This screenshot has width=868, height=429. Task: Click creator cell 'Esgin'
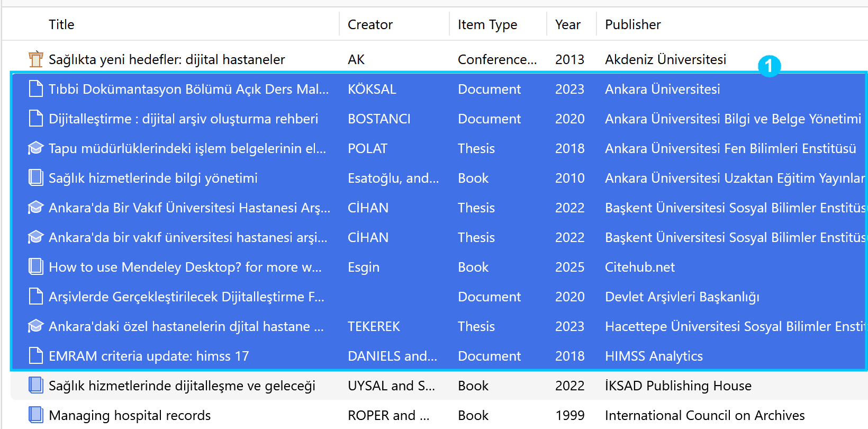coord(364,267)
